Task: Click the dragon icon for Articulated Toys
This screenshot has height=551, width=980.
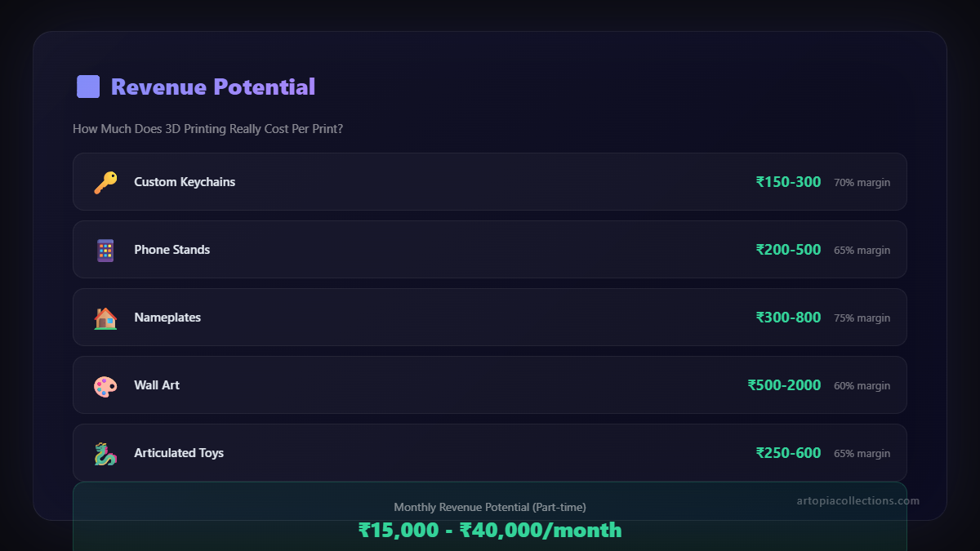Action: pyautogui.click(x=105, y=453)
